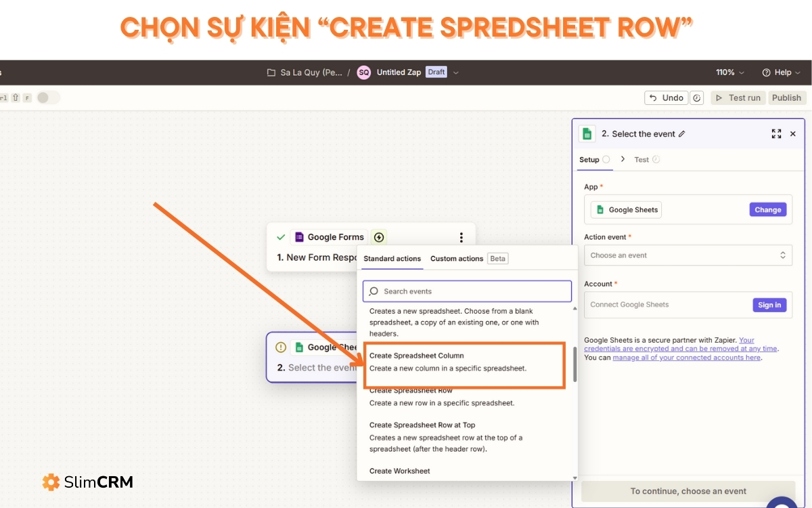Toggle the switch in the left toolbar
The image size is (812, 508).
tap(47, 98)
